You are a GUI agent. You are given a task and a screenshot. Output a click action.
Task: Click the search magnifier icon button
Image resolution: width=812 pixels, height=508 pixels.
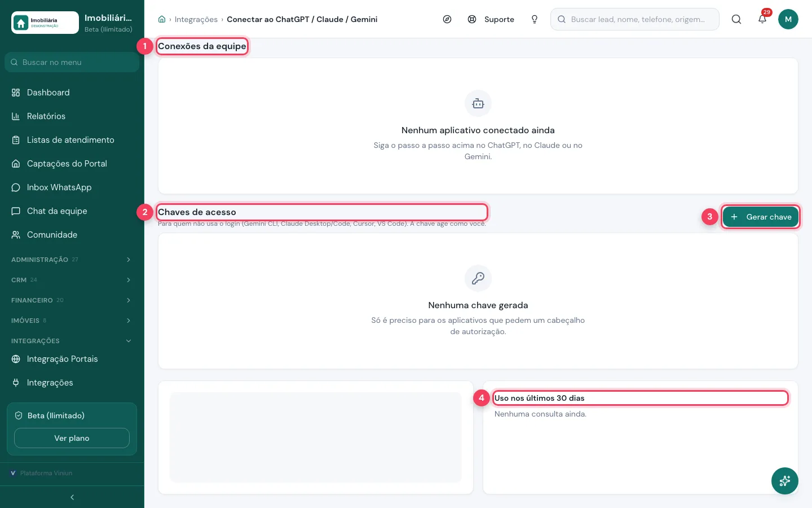[x=736, y=19]
